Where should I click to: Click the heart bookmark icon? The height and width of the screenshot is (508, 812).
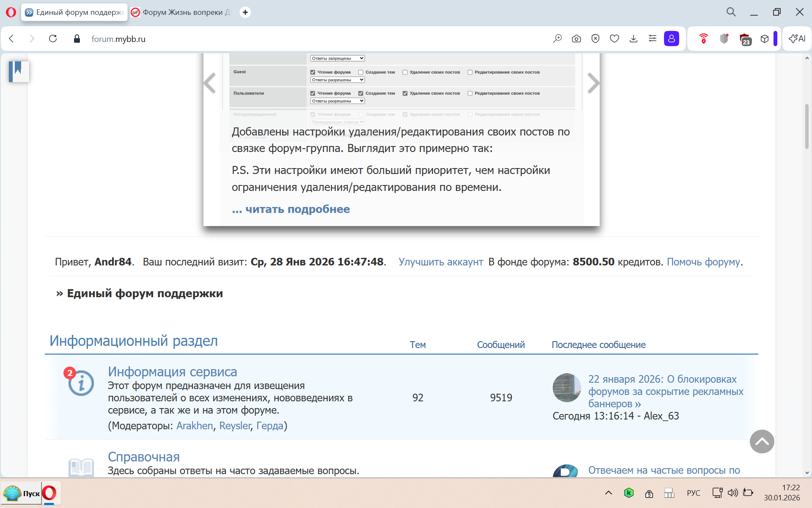click(x=614, y=39)
